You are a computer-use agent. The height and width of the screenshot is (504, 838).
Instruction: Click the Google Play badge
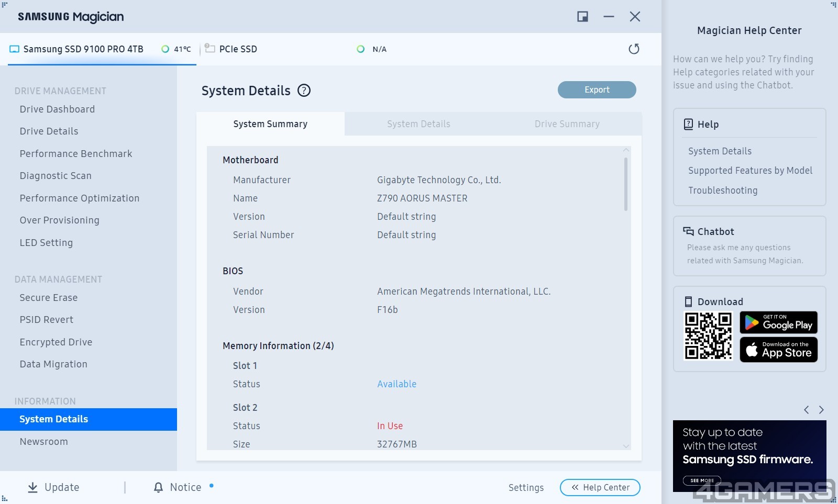778,322
